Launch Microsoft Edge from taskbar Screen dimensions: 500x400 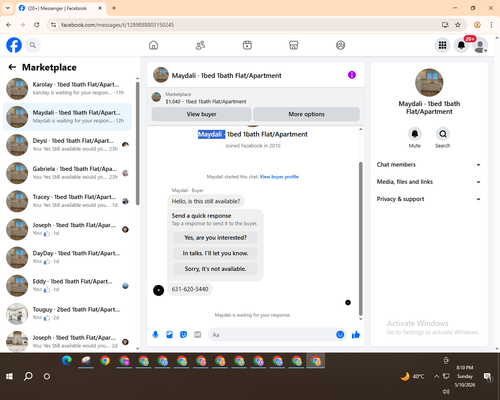coord(67,361)
